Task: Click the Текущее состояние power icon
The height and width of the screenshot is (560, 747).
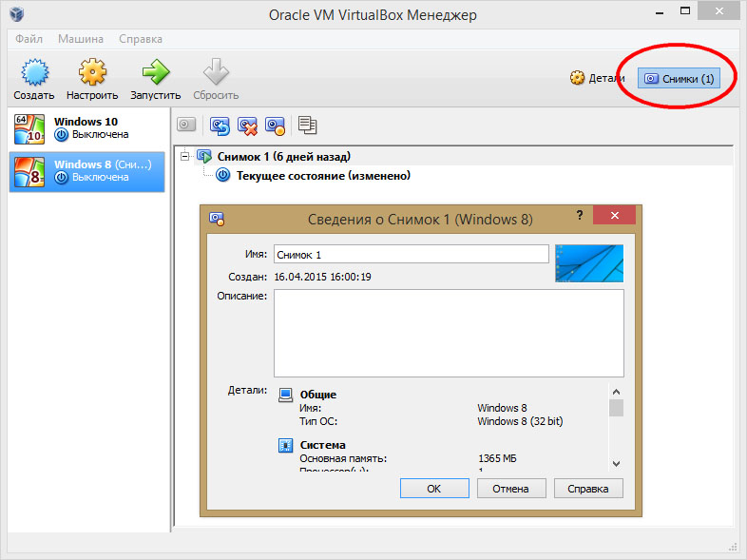Action: point(222,175)
